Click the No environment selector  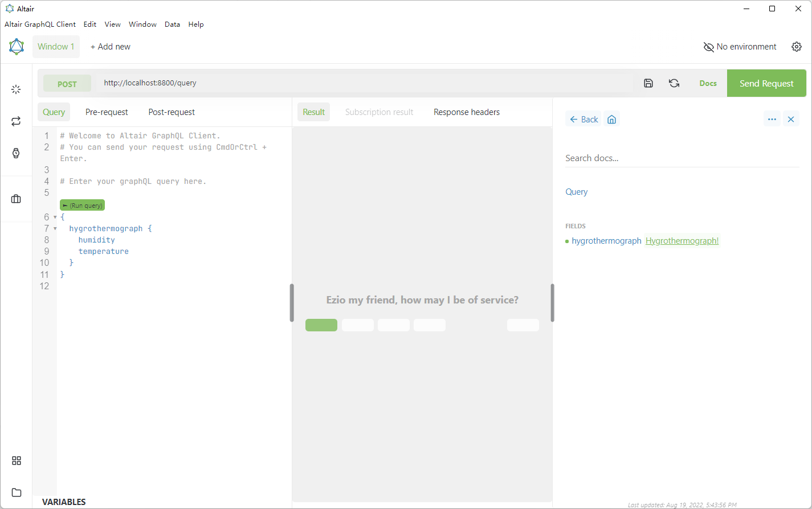[740, 47]
